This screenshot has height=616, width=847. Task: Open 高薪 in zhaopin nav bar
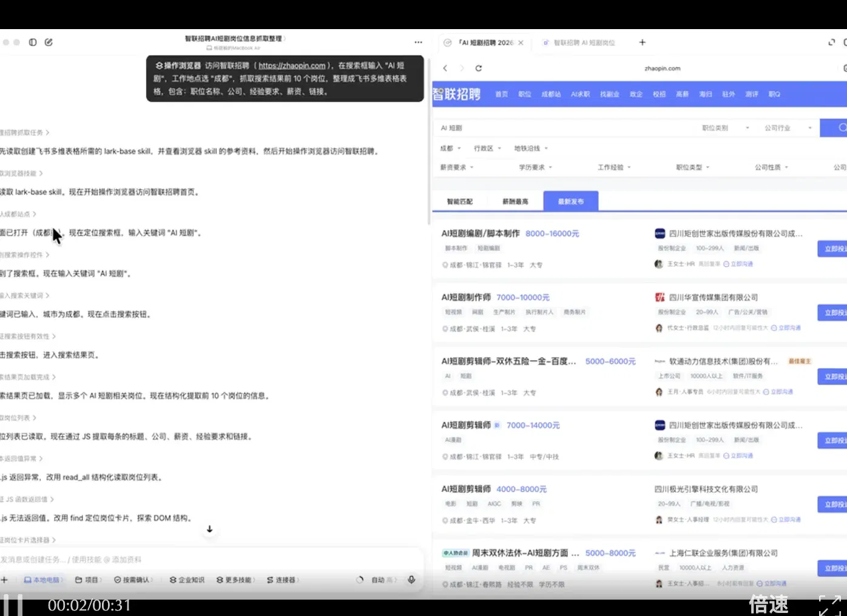click(683, 95)
